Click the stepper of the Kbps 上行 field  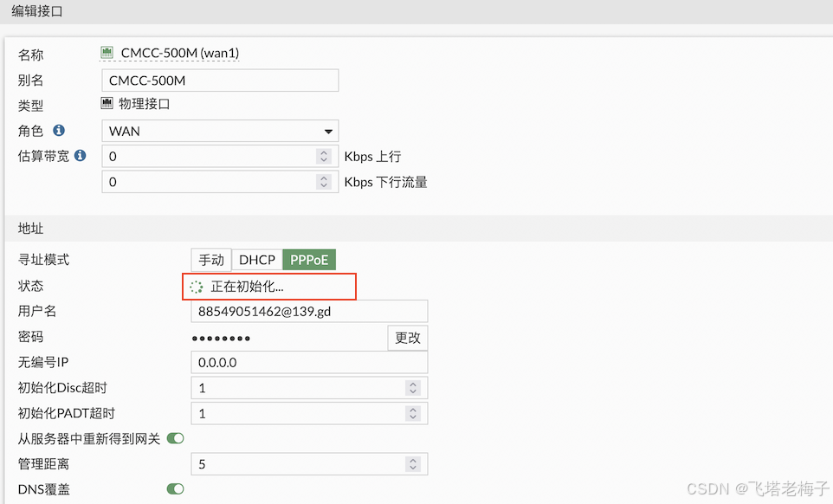[x=324, y=156]
